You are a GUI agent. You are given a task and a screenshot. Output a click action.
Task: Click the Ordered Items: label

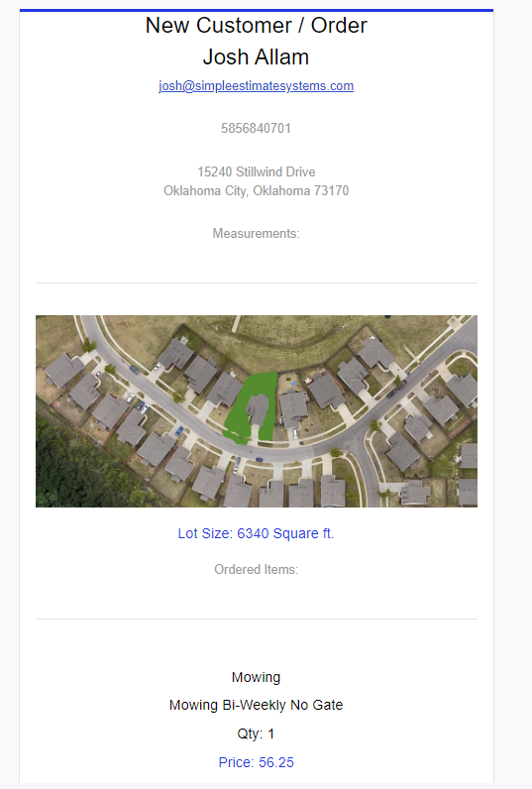256,570
